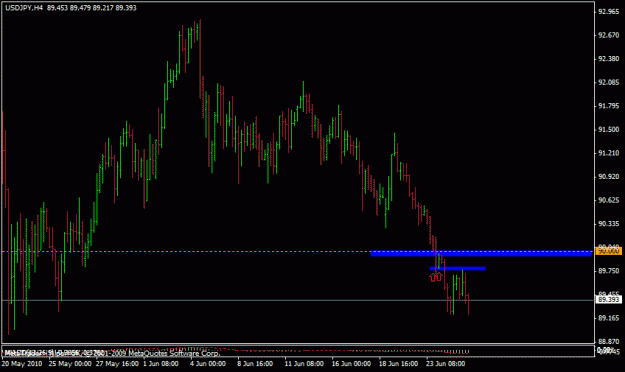The image size is (625, 372).
Task: Click the 91.795 price axis label
Action: tap(609, 106)
